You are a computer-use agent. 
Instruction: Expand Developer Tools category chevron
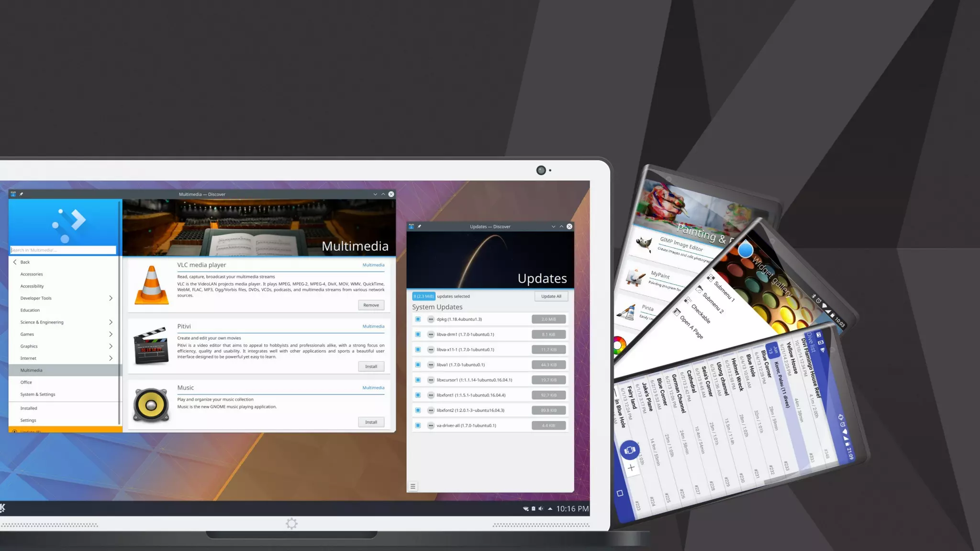111,298
